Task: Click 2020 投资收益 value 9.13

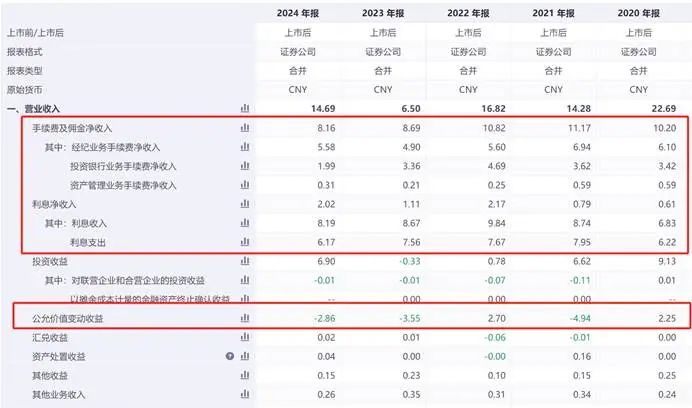Action: 667,261
